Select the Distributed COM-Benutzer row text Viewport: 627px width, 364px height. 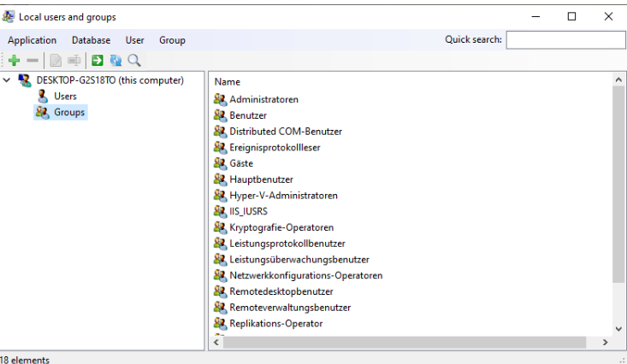[286, 132]
